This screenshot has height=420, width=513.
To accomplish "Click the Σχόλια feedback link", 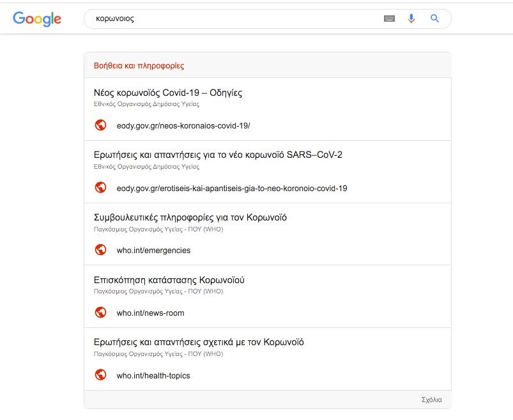I will pos(431,400).
